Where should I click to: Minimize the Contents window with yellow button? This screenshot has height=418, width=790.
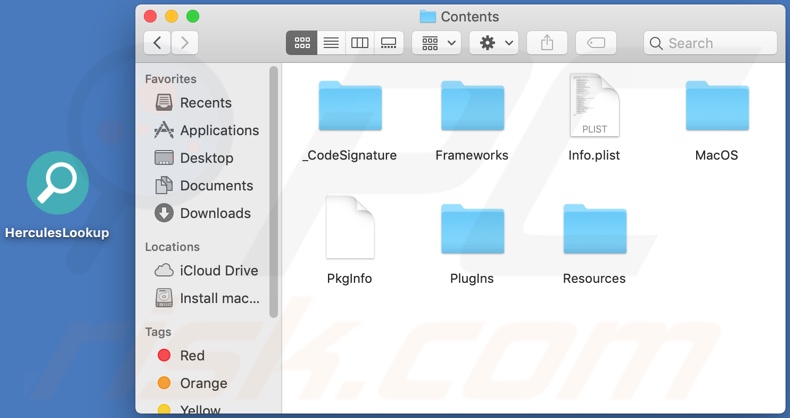(171, 17)
